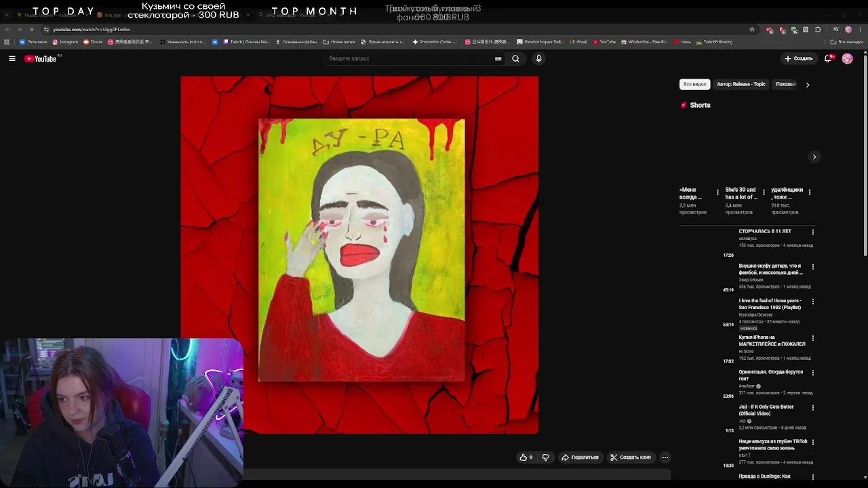Open options for short '«Меня всегда ...'
Viewport: 868px width, 488px height.
pos(717,192)
